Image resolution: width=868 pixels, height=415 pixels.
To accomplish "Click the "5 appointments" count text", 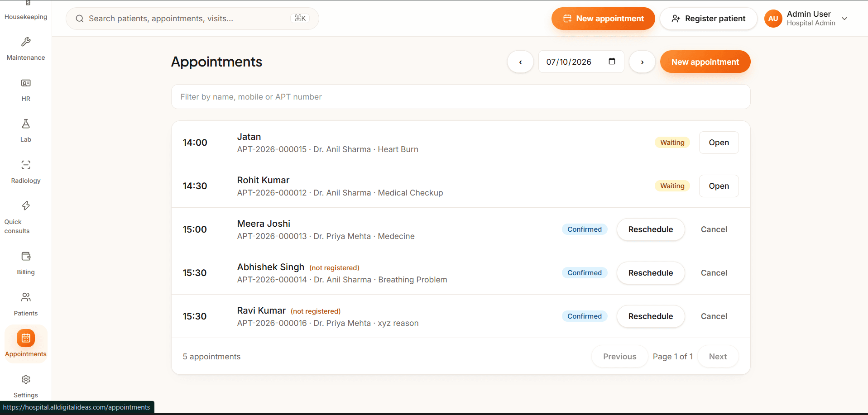I will 211,357.
